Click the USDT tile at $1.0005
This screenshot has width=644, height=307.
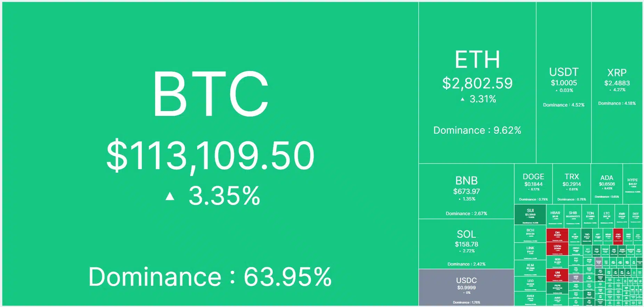click(x=564, y=82)
